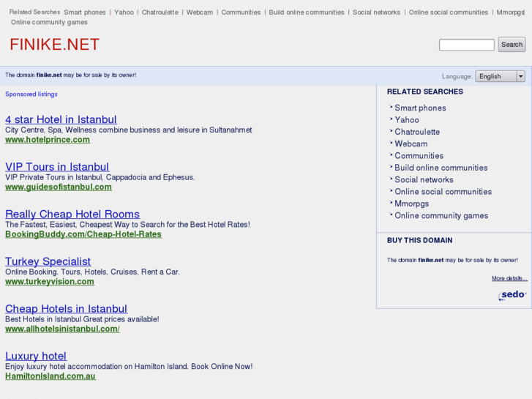
Task: Visit www.turkeyvision.com link
Action: 50,282
